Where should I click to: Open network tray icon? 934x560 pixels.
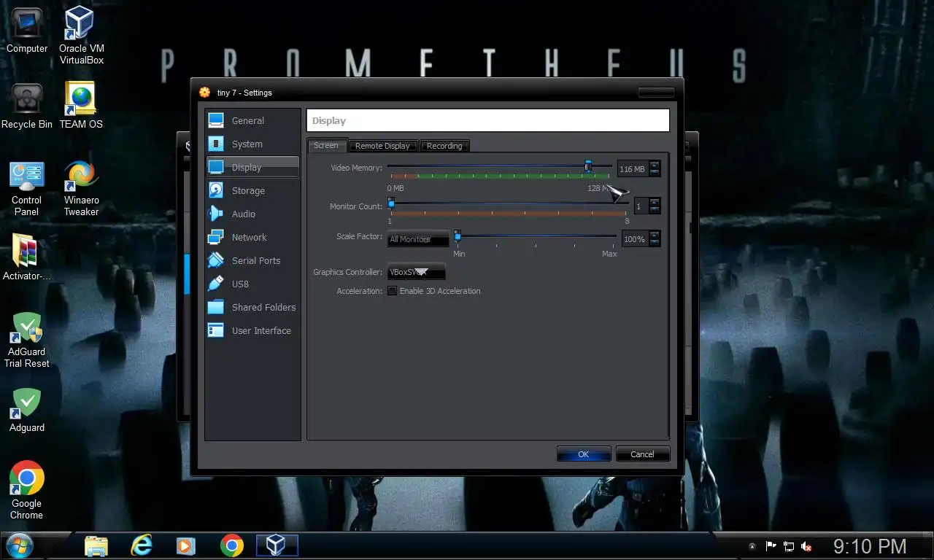pos(789,546)
